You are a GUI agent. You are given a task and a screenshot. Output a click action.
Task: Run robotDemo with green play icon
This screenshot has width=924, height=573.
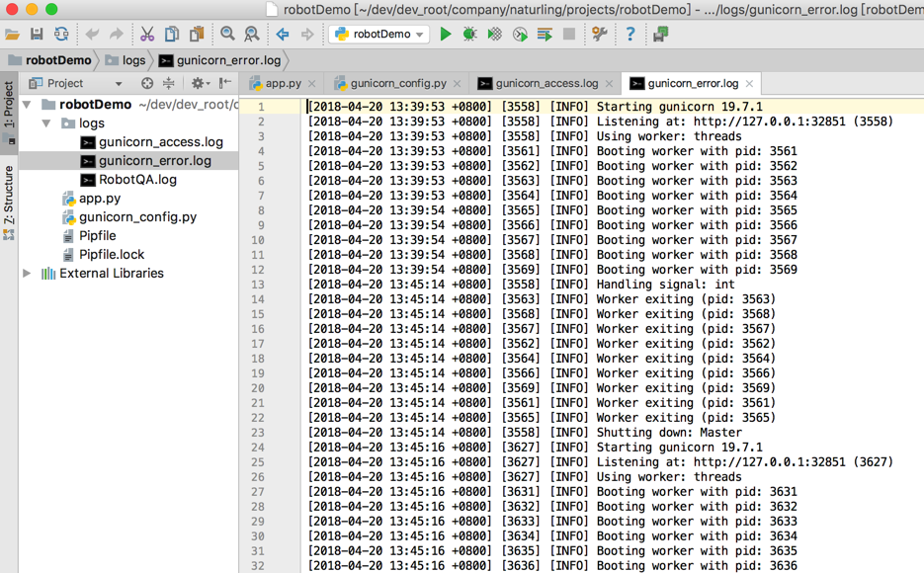[x=446, y=35]
